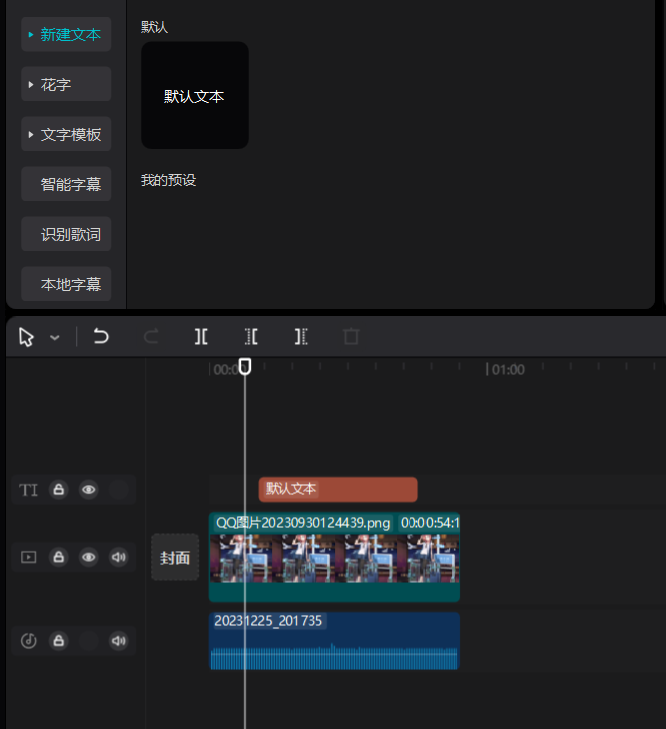
Task: Click the delete-left trim icon
Action: 251,337
